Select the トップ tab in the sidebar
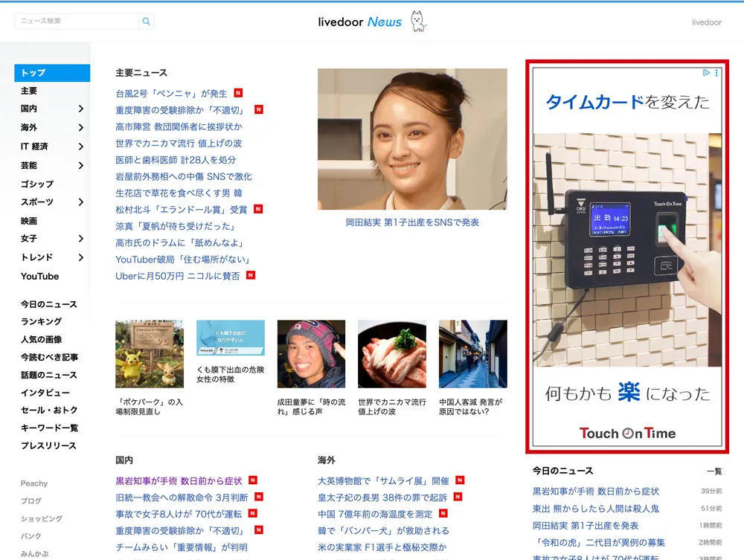Screen dimensions: 744x560 tap(52, 73)
